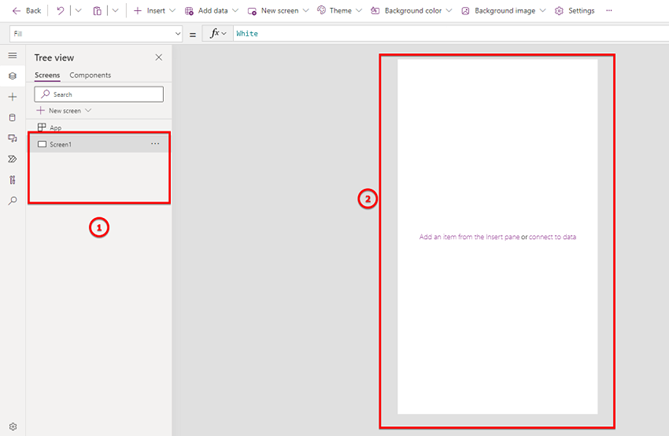Open the New screen toolbar menu
669x436 pixels.
click(278, 11)
